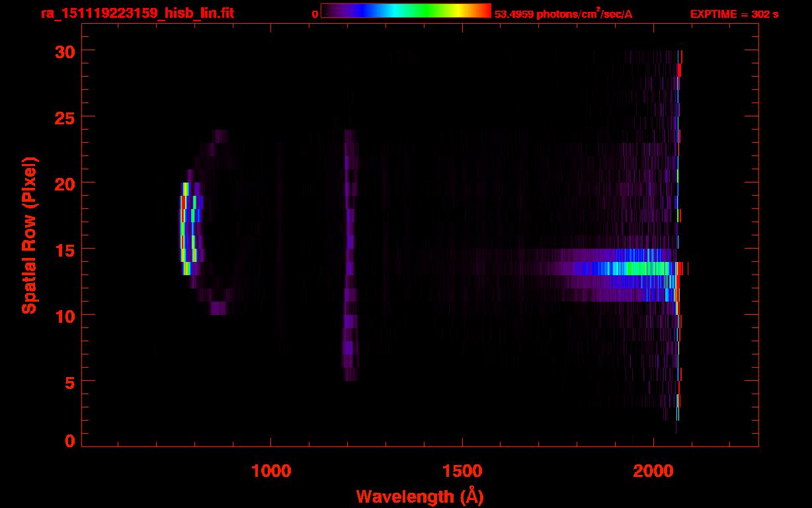Click the y-axis tick label 5
This screenshot has width=812, height=508.
(68, 382)
